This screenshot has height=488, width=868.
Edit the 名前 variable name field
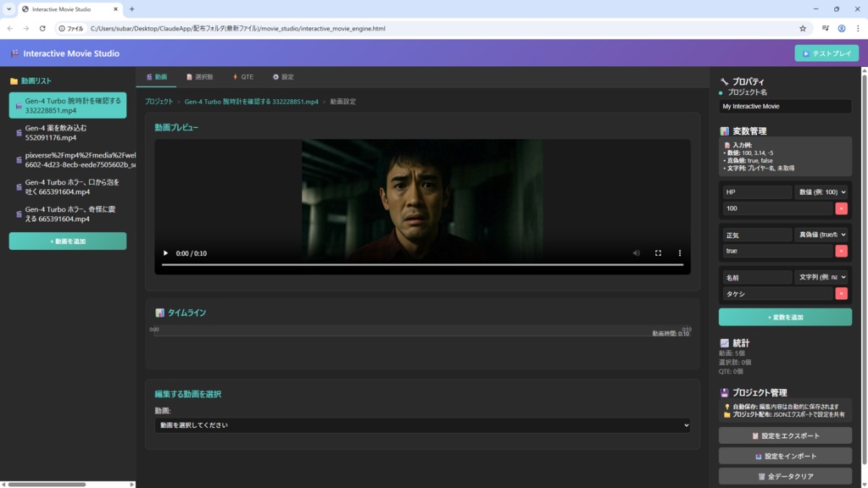[757, 277]
